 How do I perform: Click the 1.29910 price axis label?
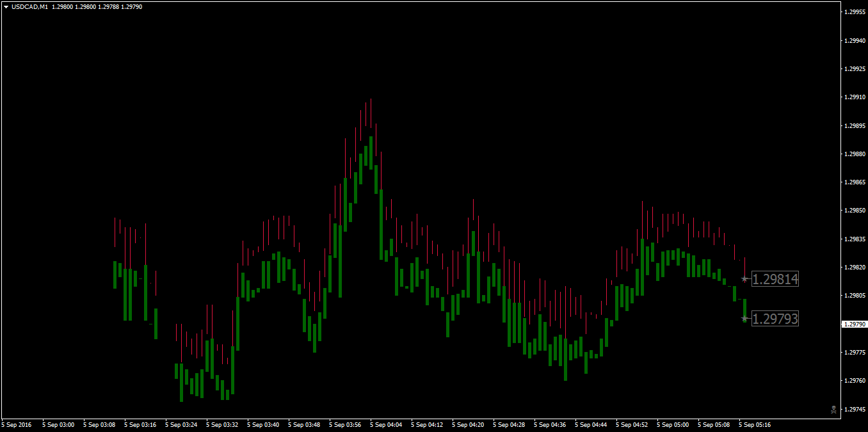point(855,97)
